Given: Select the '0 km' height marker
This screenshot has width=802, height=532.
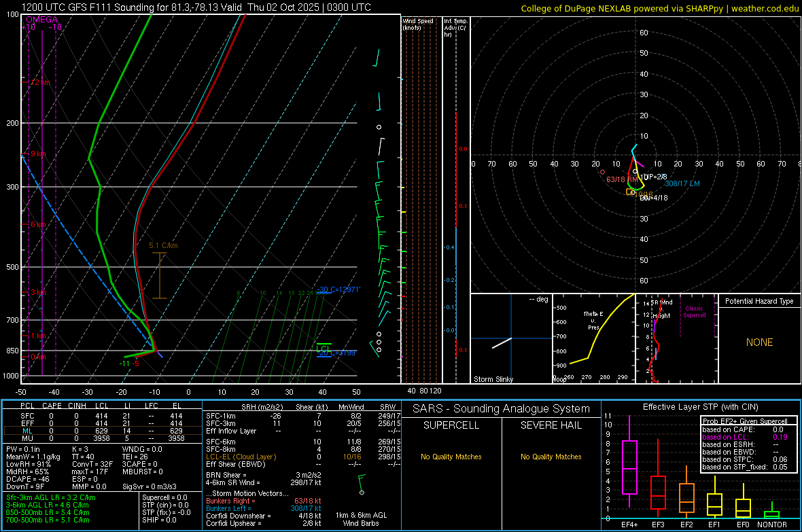Looking at the screenshot, I should [38, 357].
